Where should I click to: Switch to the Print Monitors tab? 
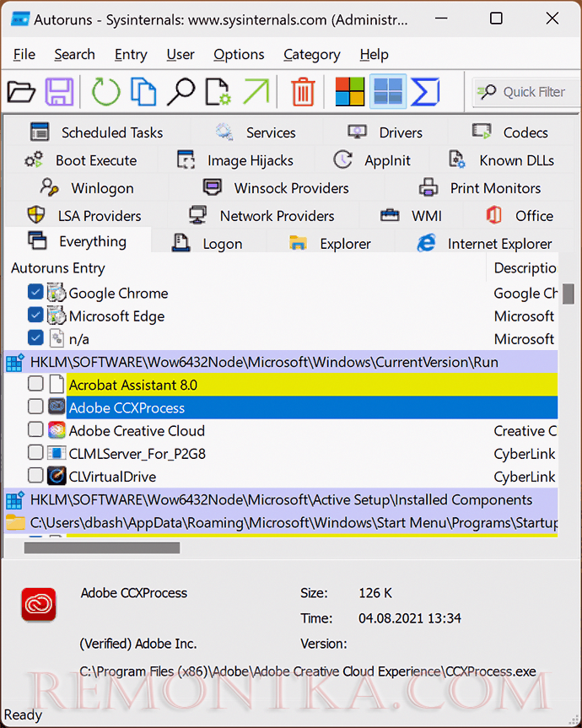(480, 188)
